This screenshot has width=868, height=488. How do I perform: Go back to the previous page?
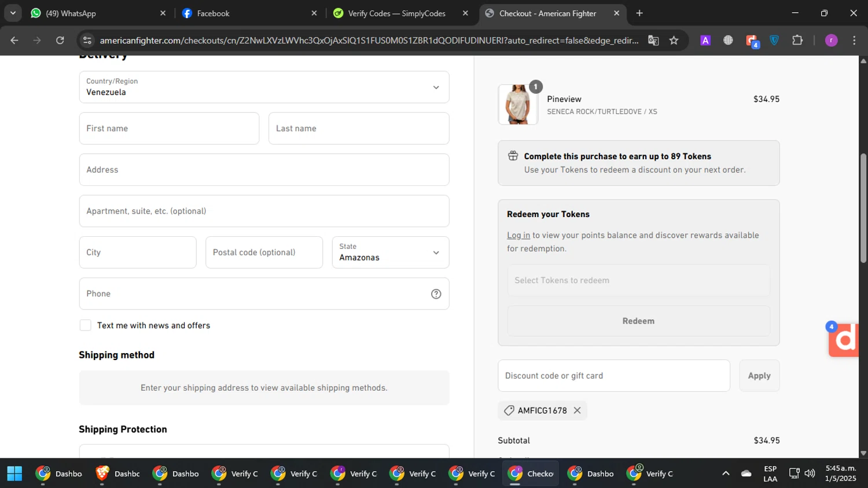(14, 40)
